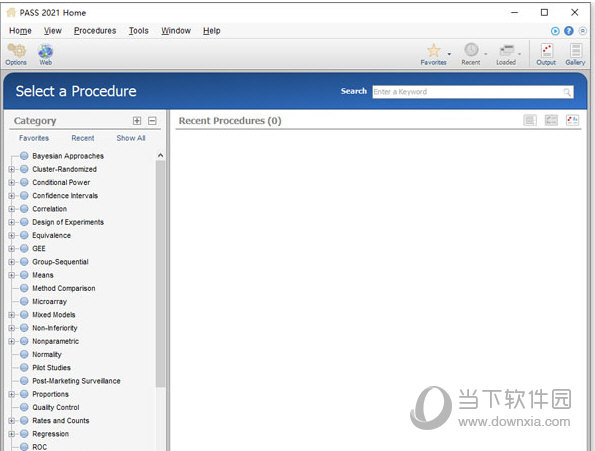Click the Favorites category link
Image resolution: width=595 pixels, height=451 pixels.
tap(34, 138)
